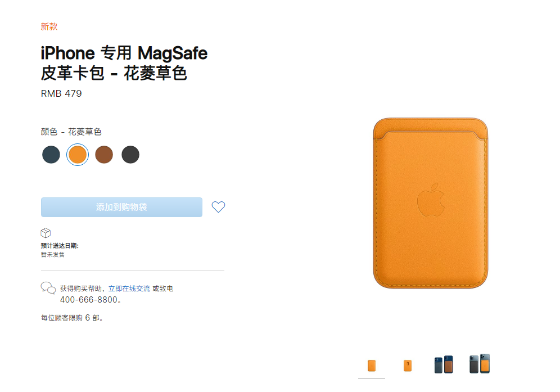Open the chat bubbles help icon

48,288
